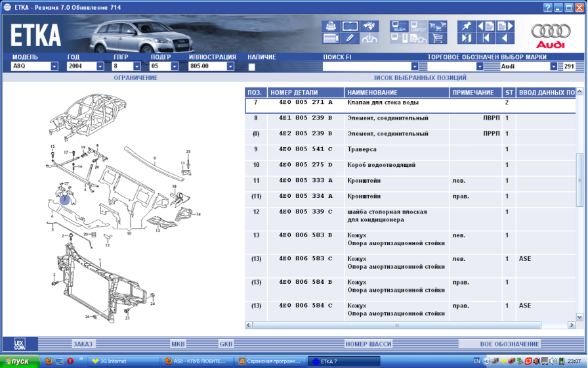588x368 pixels.
Task: Open the ГОД dropdown showing 2004
Action: 100,66
